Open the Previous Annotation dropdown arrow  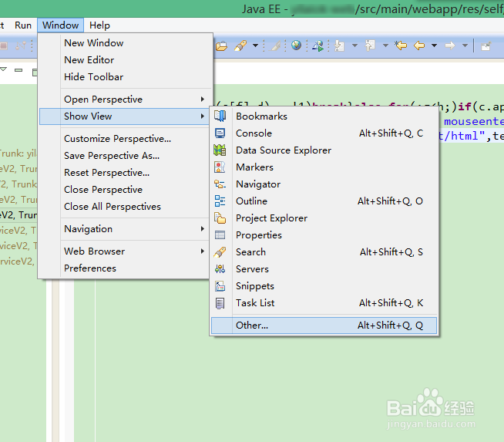point(385,46)
